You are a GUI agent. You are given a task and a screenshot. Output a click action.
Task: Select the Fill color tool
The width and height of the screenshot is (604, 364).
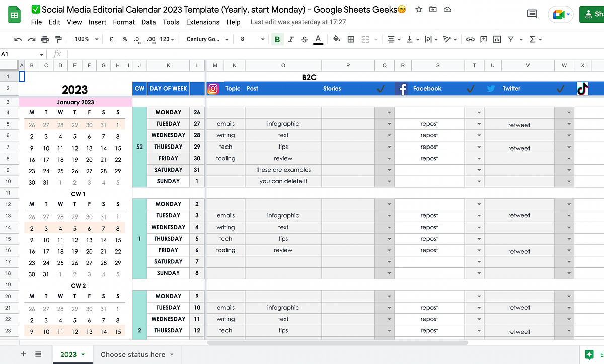click(x=336, y=39)
